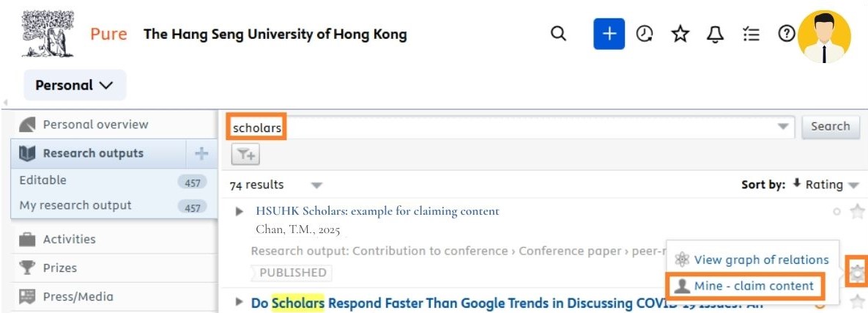The height and width of the screenshot is (313, 868).
Task: Open the notifications bell icon
Action: (x=715, y=34)
